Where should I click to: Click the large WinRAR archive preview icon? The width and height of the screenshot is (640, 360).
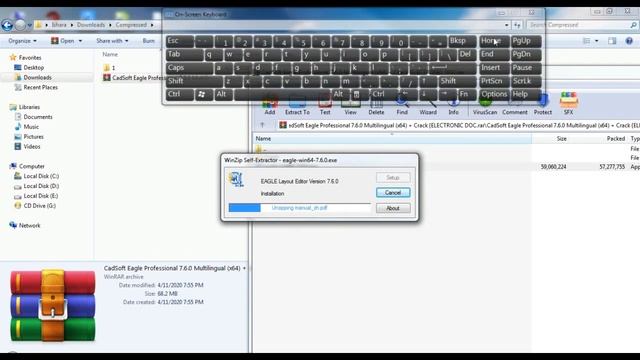point(53,305)
